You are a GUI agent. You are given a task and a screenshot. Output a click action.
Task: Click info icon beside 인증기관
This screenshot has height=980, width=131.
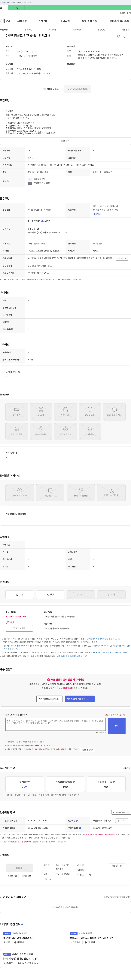(x=77, y=821)
